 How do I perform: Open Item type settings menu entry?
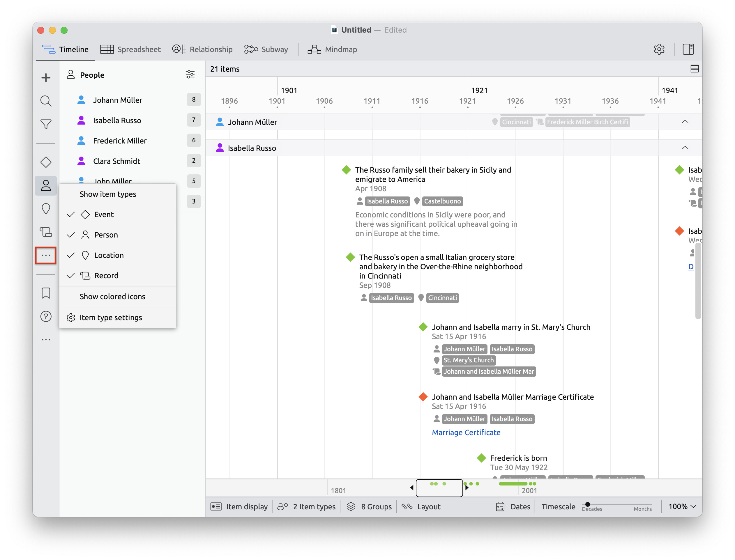pos(117,317)
